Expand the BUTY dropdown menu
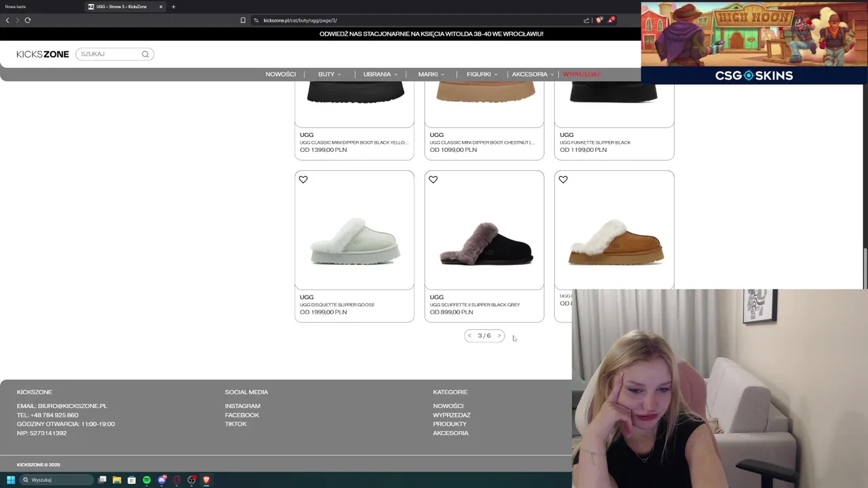Screen dimensions: 868x488 330,75
